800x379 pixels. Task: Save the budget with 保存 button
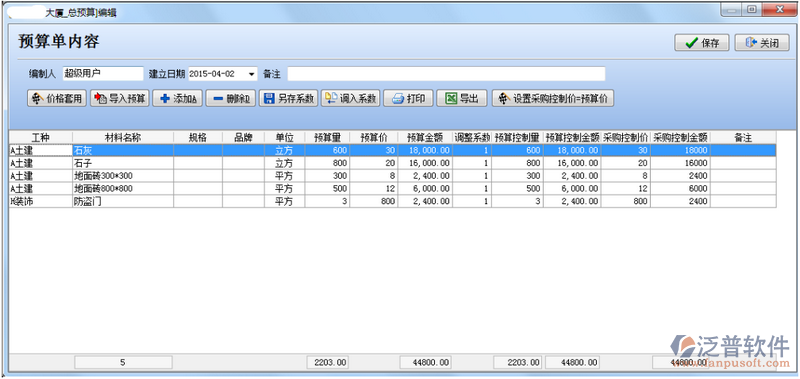click(702, 43)
